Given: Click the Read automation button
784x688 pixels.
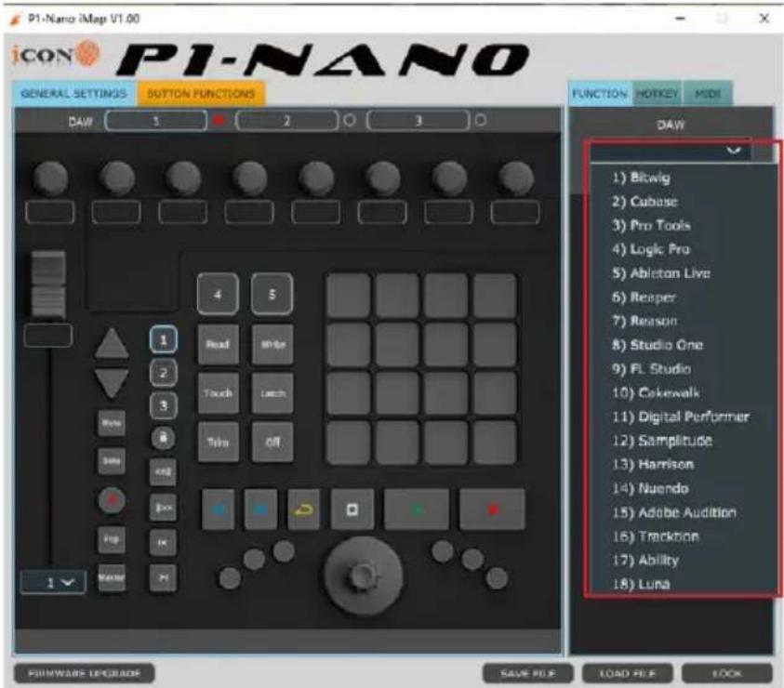Looking at the screenshot, I should point(218,344).
